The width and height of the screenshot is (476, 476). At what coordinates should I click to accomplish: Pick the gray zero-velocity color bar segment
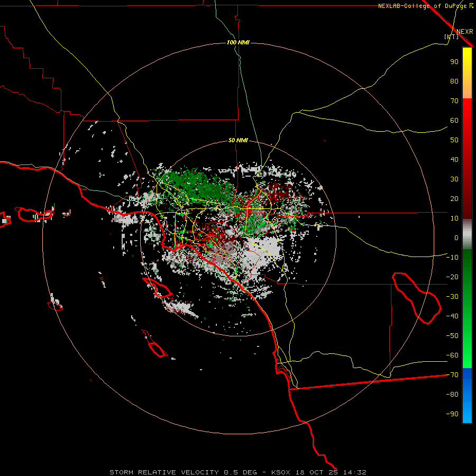coord(467,234)
